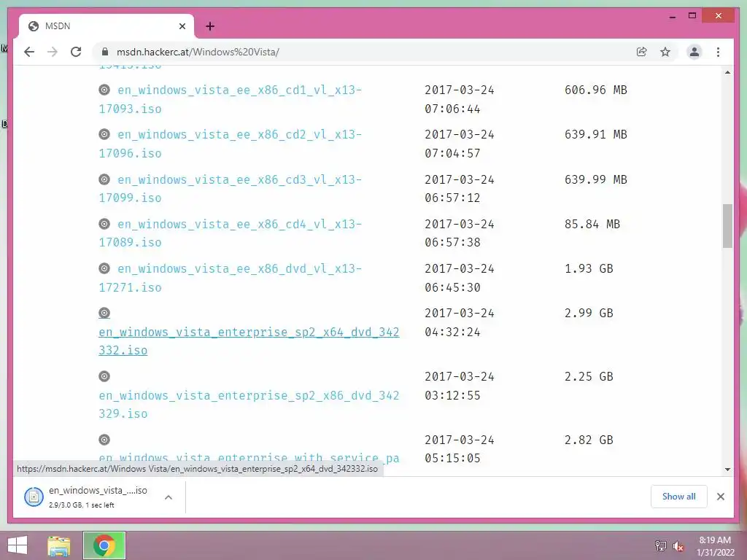Bookmark this page with the star icon
Viewport: 747px width, 560px height.
coord(665,52)
